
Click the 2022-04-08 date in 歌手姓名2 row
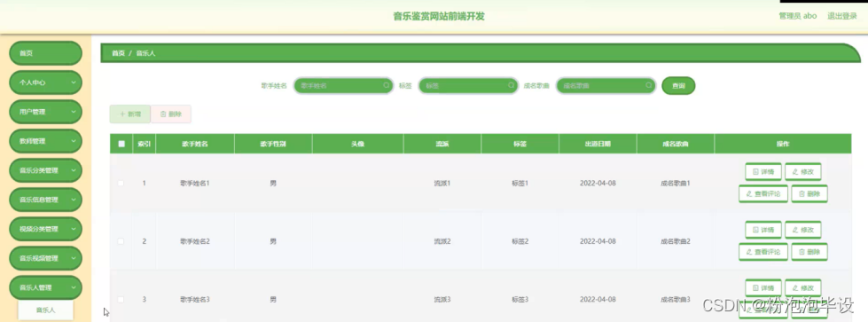coord(598,241)
